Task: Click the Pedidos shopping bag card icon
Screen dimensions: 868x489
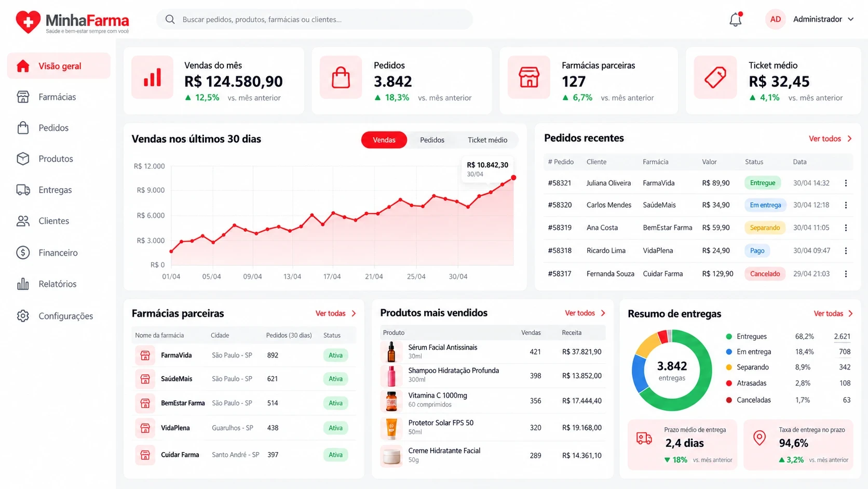Action: point(341,77)
